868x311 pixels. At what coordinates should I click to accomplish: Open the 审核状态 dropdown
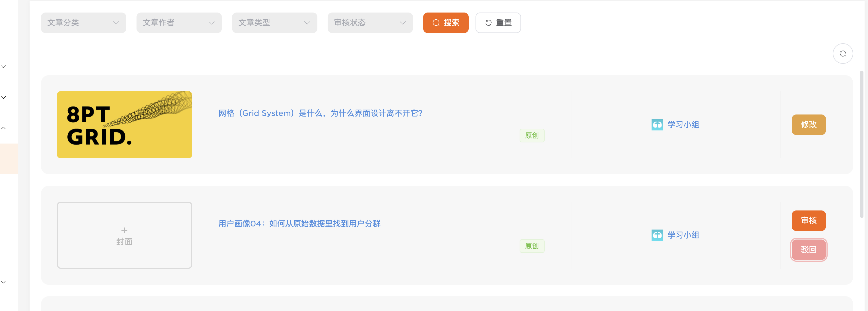click(x=370, y=23)
